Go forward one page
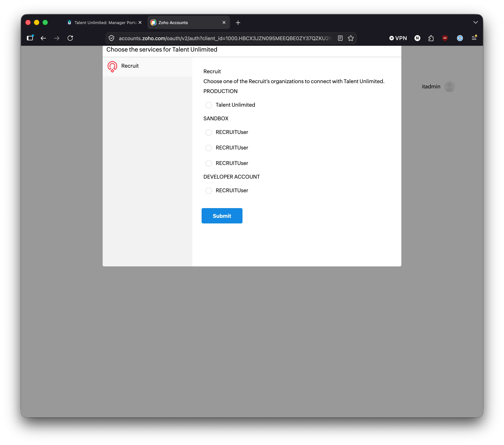Viewport: 504px width, 445px height. [57, 38]
